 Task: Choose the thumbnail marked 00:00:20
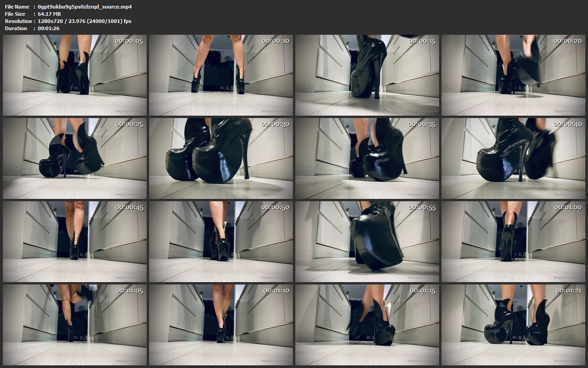click(x=513, y=75)
